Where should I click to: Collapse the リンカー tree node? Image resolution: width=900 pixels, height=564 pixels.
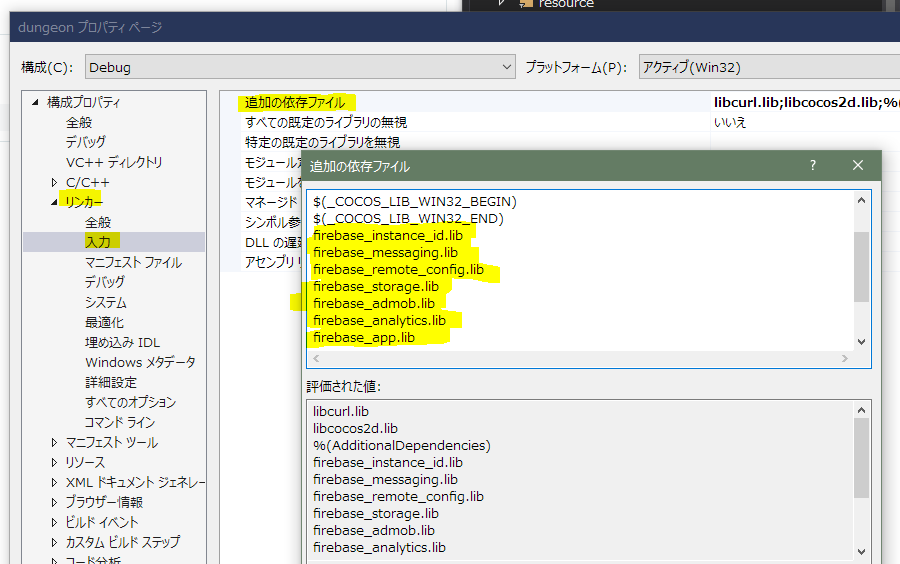(55, 202)
